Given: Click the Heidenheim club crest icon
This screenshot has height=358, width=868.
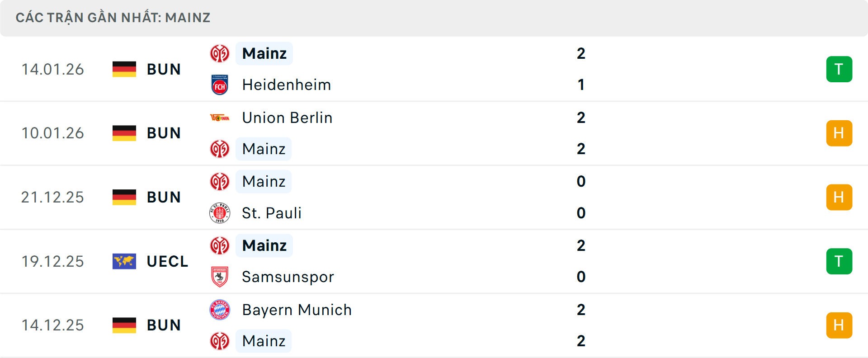Looking at the screenshot, I should 220,85.
